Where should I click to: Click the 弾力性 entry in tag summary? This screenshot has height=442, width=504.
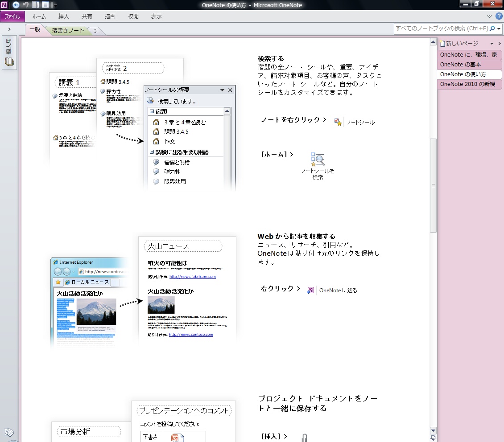[x=172, y=172]
